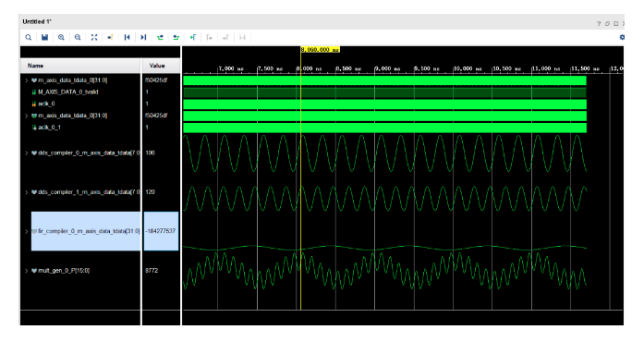Expand mult_gen_0_P[15:0] signal
This screenshot has height=342, width=644.
(x=27, y=271)
